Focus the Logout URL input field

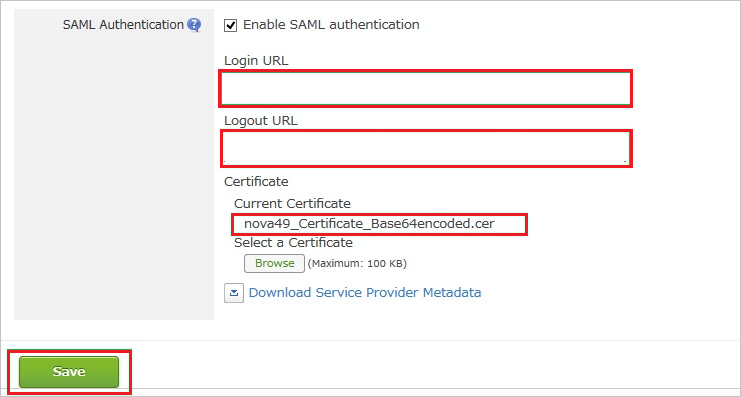click(425, 148)
